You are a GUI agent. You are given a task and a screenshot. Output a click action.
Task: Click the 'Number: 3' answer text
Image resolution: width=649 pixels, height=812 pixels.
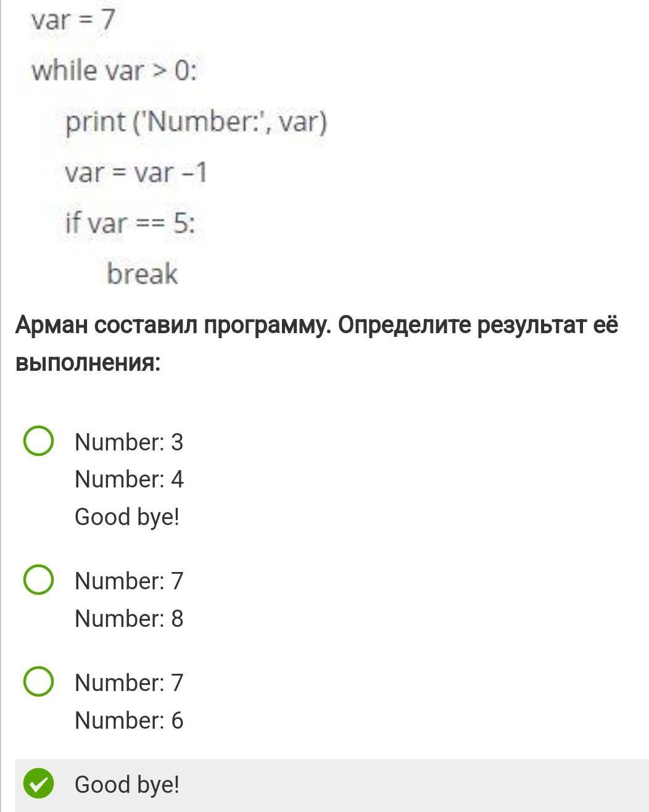129,442
